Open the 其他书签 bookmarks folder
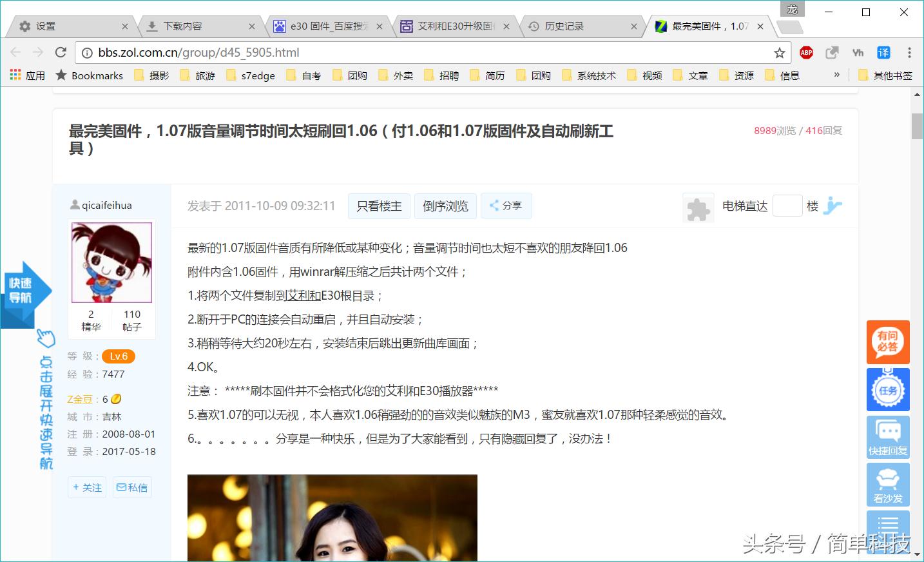924x562 pixels. click(x=887, y=75)
